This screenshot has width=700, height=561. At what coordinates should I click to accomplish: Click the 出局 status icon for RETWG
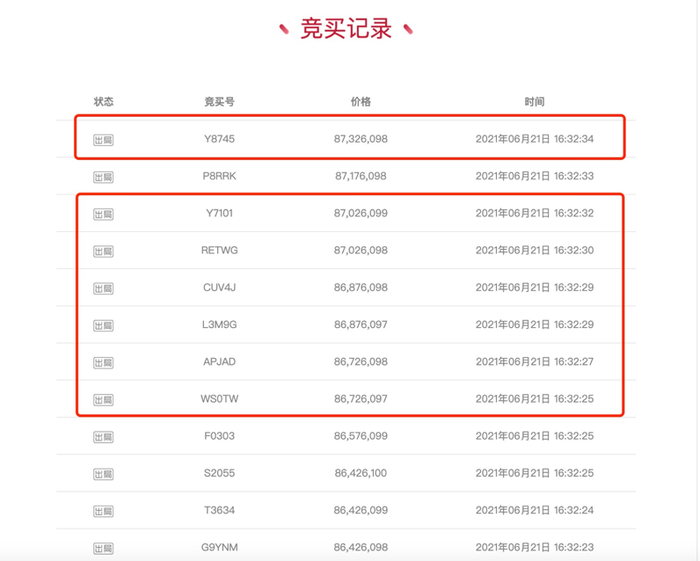click(103, 251)
